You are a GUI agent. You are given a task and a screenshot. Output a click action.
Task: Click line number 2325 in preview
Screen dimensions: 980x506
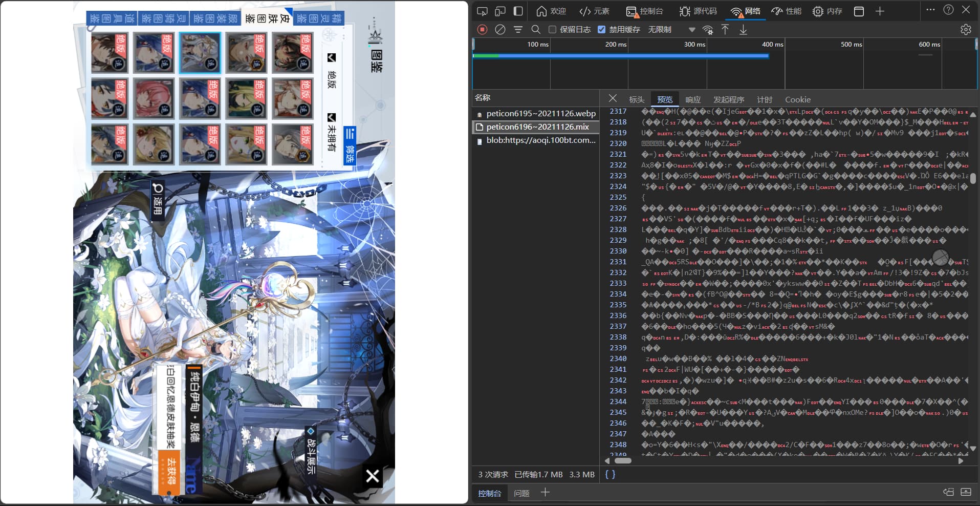(618, 197)
